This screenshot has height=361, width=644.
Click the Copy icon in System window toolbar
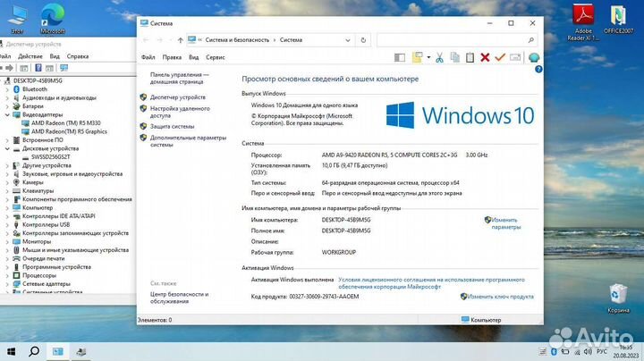[x=454, y=57]
